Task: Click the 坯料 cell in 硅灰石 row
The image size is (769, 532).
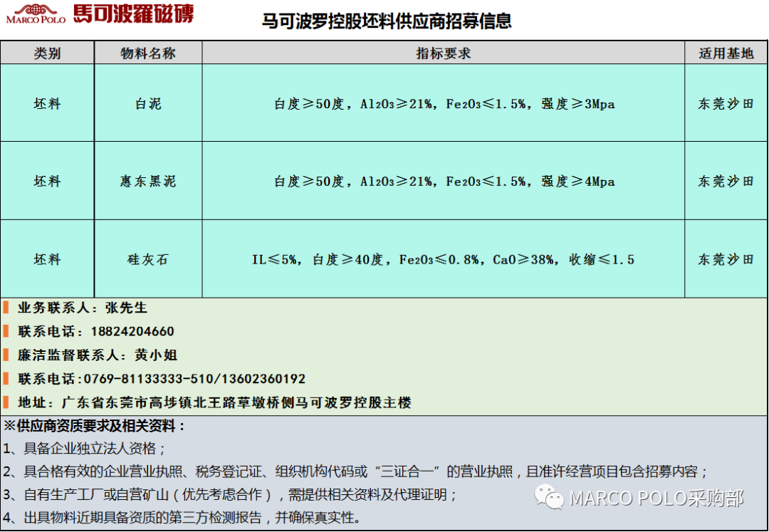Action: (47, 259)
